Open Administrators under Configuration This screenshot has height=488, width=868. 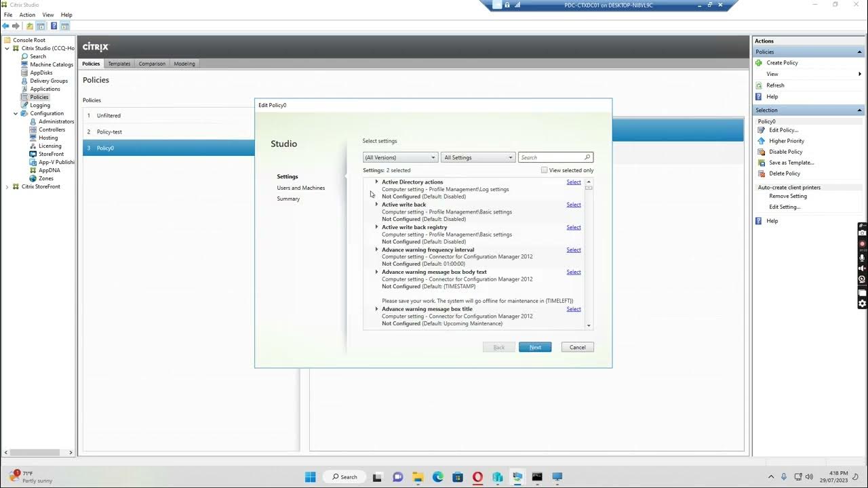tap(56, 121)
